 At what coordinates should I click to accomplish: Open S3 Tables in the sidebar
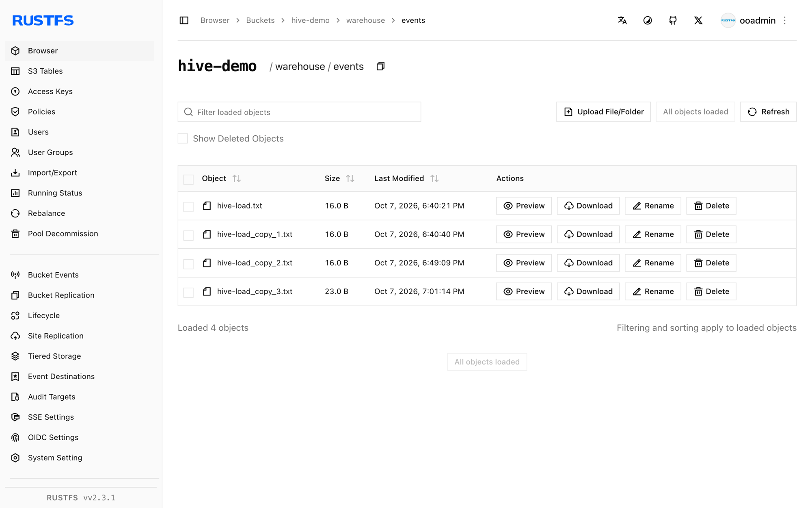click(80, 71)
